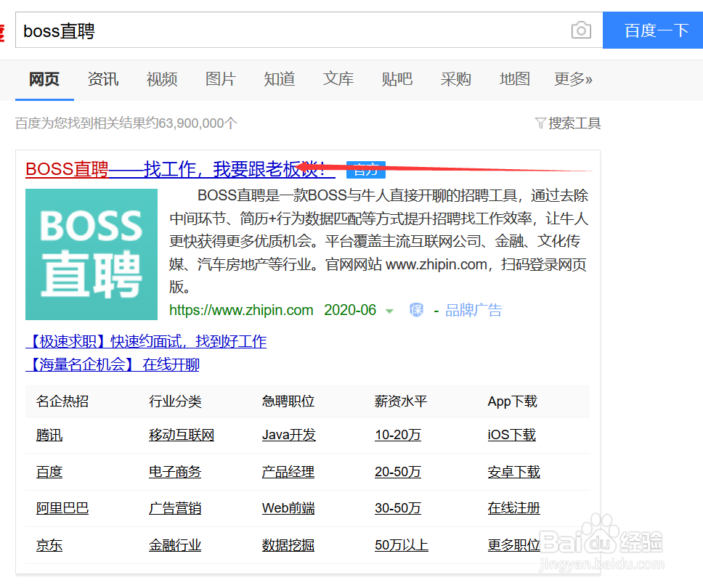Click the 品牌广告 label link

click(474, 310)
